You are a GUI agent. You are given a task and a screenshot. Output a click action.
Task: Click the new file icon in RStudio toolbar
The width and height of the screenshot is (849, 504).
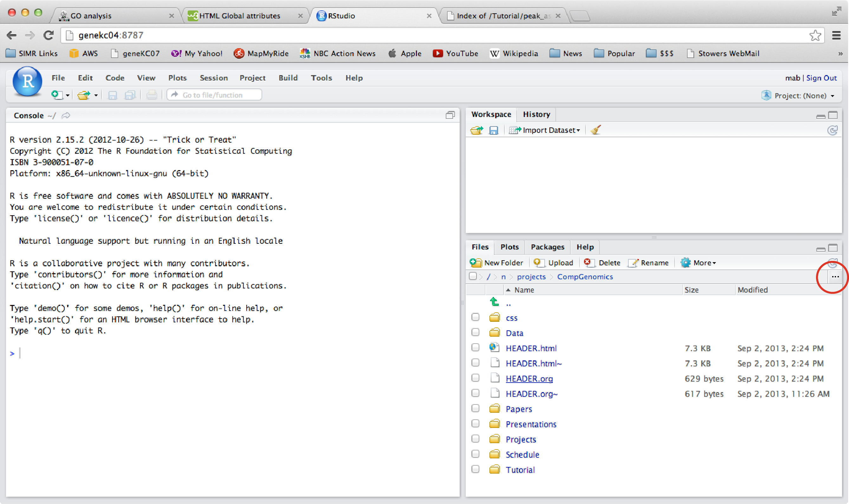(57, 95)
